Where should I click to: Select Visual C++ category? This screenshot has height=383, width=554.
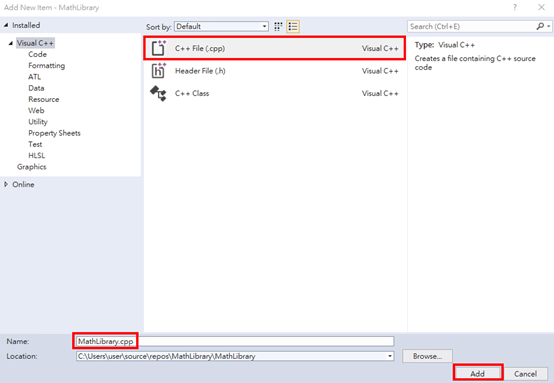(x=35, y=43)
